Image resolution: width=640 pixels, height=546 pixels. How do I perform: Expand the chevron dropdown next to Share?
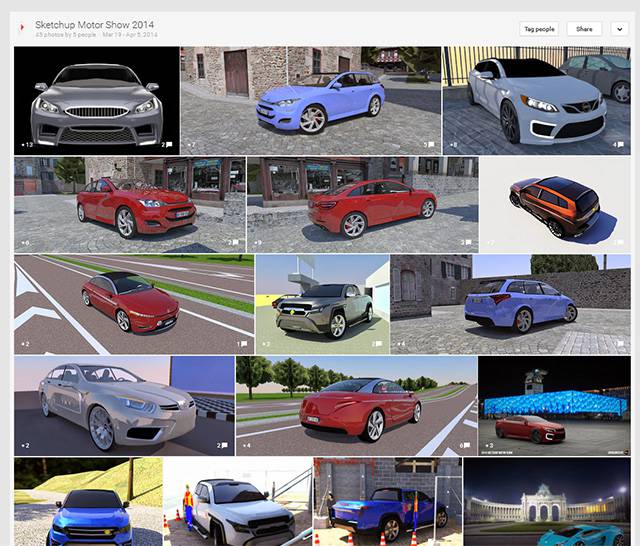pyautogui.click(x=619, y=29)
